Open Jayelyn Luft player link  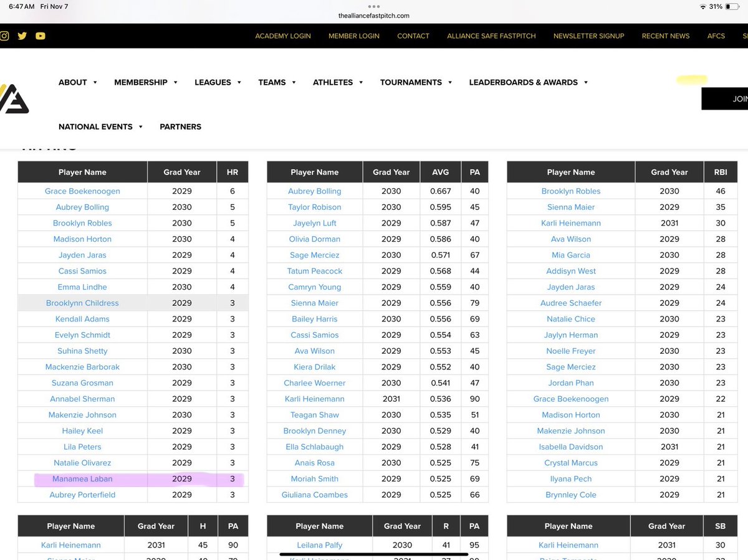coord(314,224)
